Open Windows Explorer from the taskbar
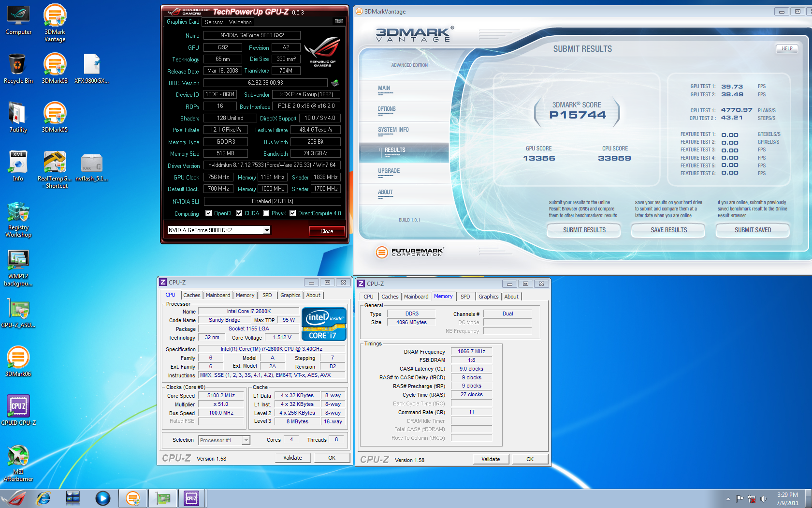This screenshot has height=508, width=812. [73, 498]
